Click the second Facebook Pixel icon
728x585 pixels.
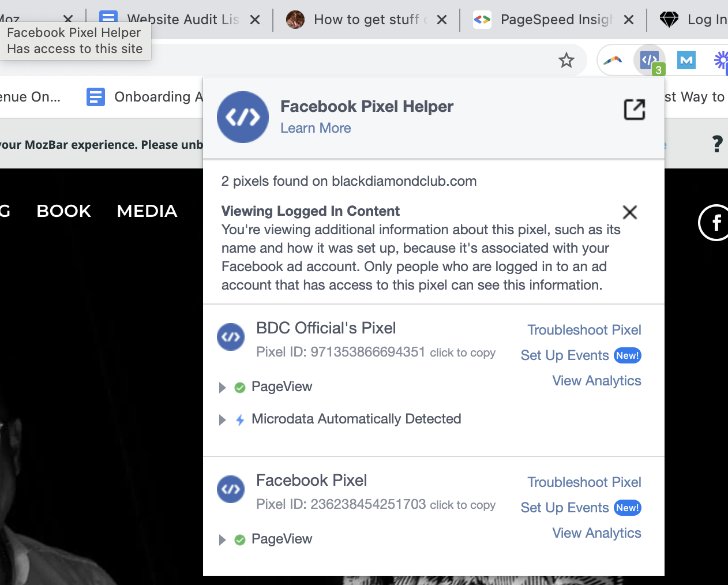point(231,489)
